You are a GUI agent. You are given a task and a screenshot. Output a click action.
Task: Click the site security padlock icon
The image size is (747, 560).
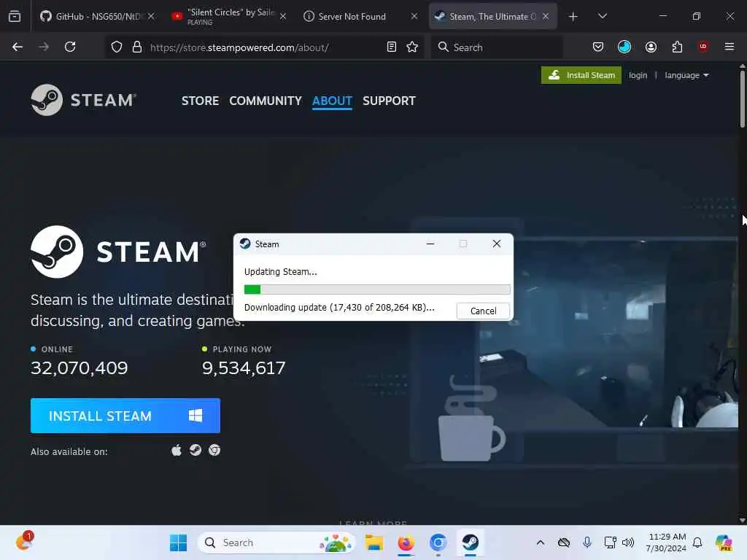click(x=137, y=47)
